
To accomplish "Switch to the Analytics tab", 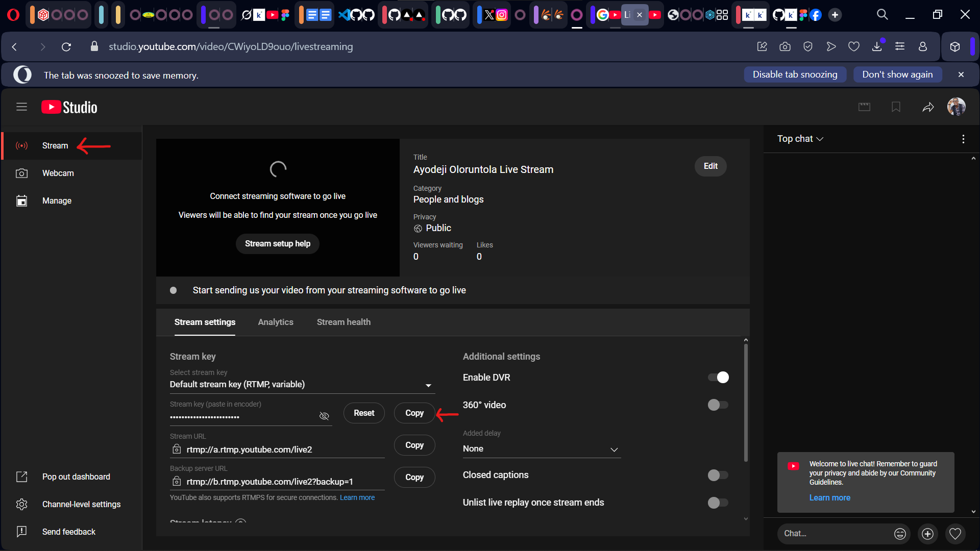I will (x=276, y=322).
